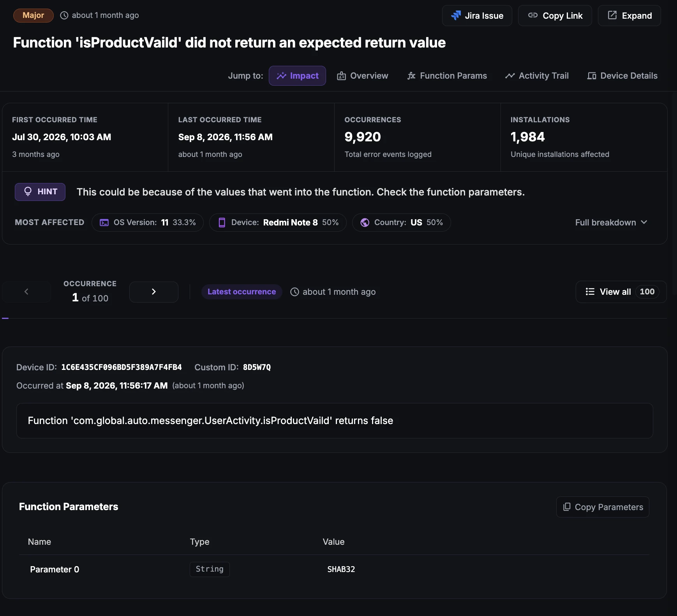Click the issue title about isProductVaild

[229, 42]
